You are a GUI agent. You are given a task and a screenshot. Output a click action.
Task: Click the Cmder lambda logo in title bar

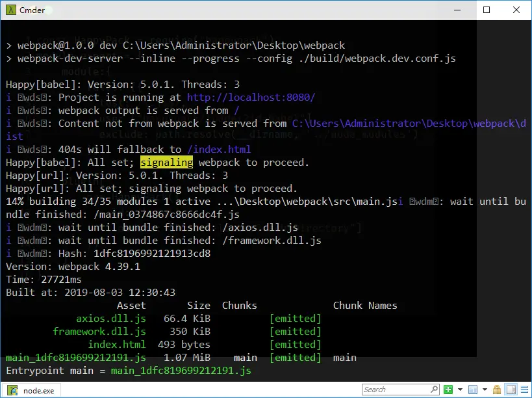click(11, 10)
